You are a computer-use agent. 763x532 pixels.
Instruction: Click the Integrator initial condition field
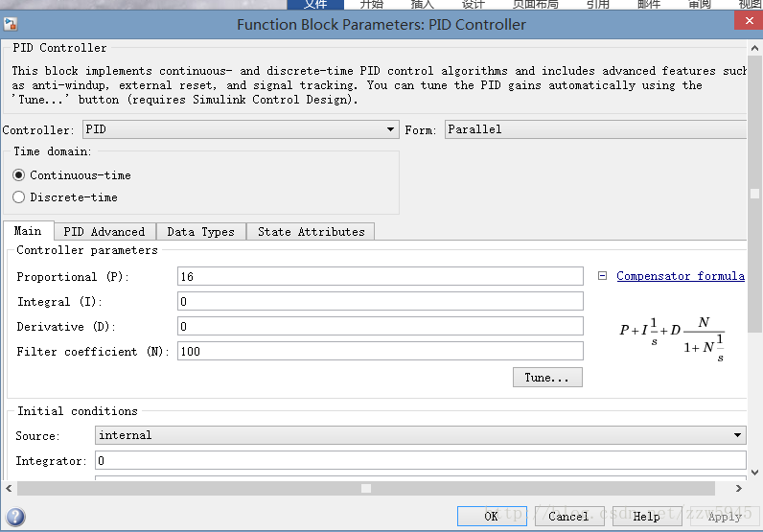tap(421, 460)
